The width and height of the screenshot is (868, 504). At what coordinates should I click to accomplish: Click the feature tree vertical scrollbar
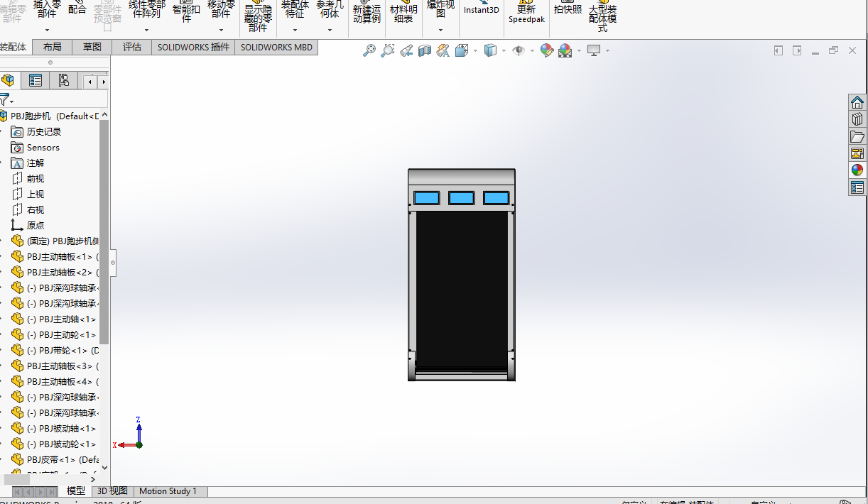[x=104, y=231]
